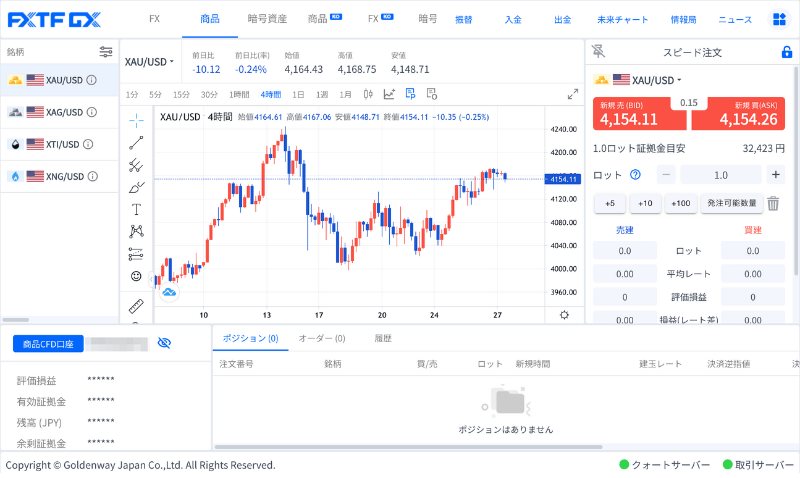800x478 pixels.
Task: Clear lot amount with trash icon
Action: pyautogui.click(x=773, y=203)
